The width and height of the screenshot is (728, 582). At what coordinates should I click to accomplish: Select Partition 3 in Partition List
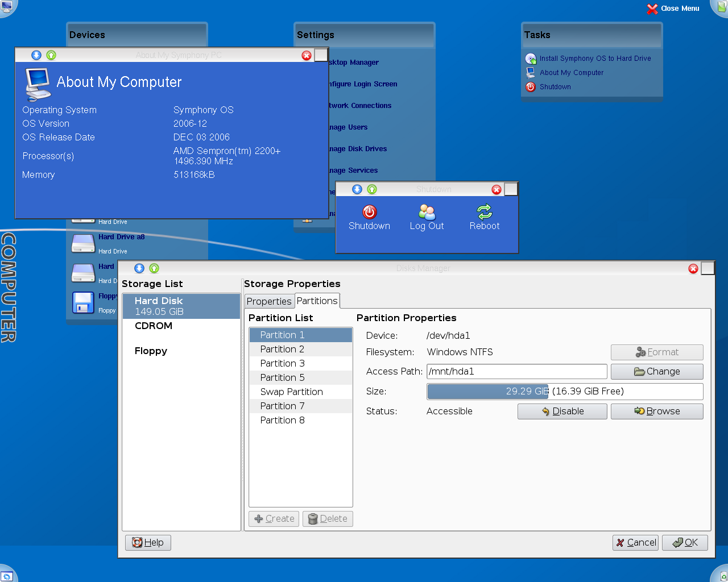(x=301, y=363)
